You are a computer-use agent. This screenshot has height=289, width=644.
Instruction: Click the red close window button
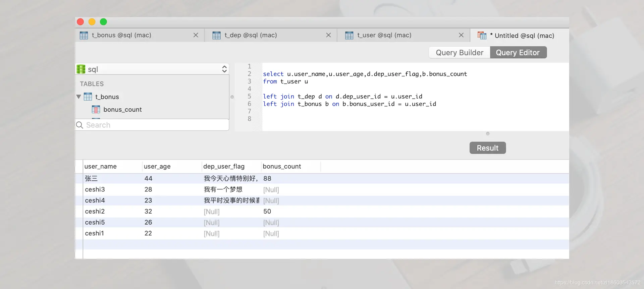pyautogui.click(x=80, y=22)
